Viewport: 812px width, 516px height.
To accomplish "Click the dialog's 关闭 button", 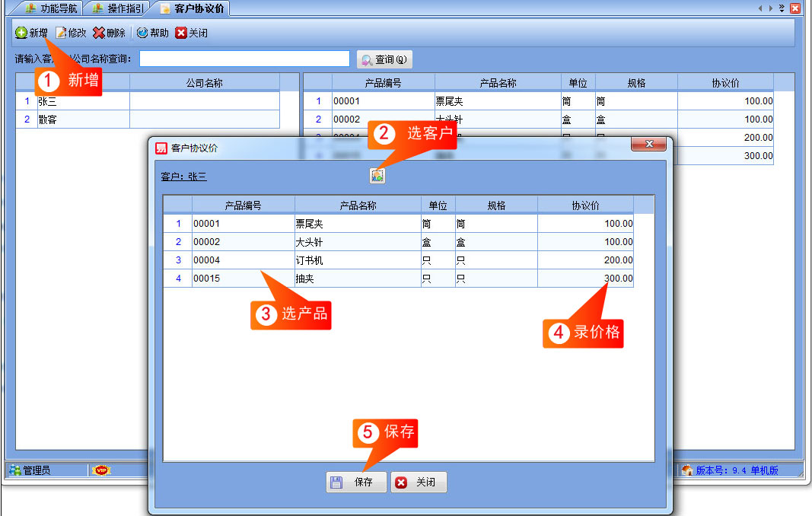I will tap(419, 483).
